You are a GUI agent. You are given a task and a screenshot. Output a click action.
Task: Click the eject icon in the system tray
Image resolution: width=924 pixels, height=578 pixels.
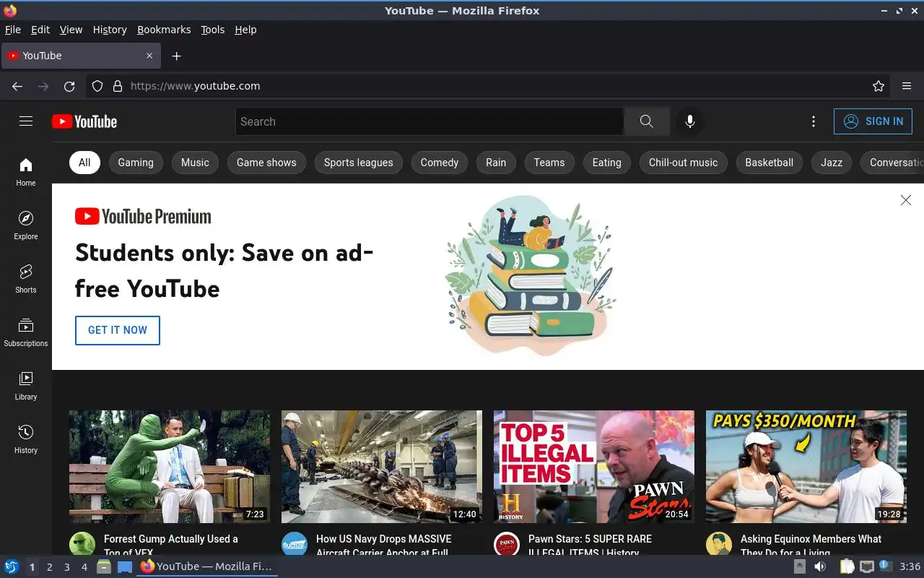coord(799,566)
